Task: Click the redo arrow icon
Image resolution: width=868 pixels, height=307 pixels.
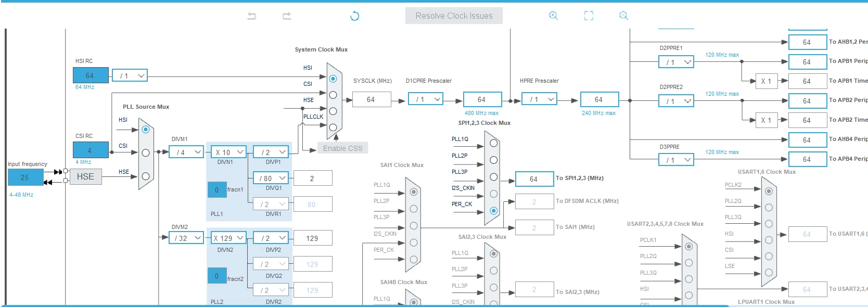Action: click(287, 16)
